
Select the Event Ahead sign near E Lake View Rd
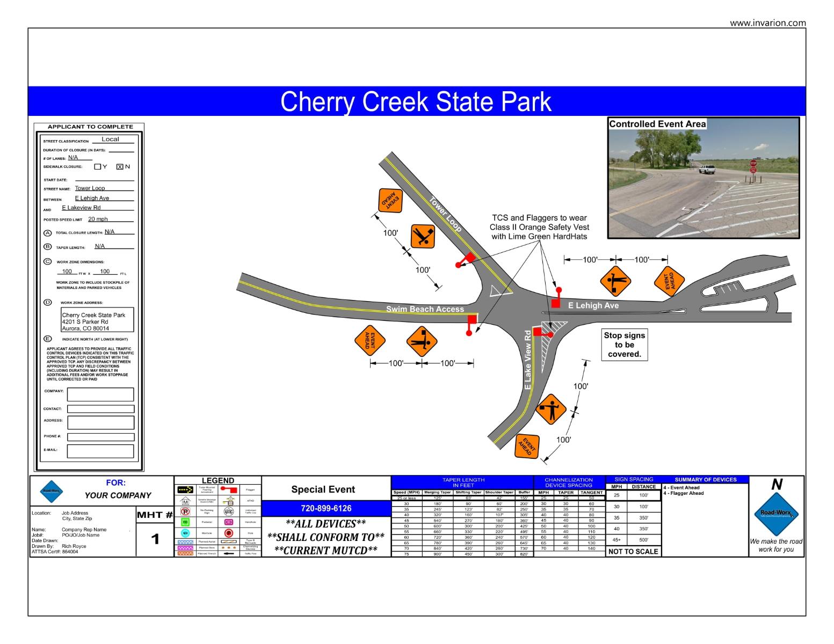pos(527,446)
